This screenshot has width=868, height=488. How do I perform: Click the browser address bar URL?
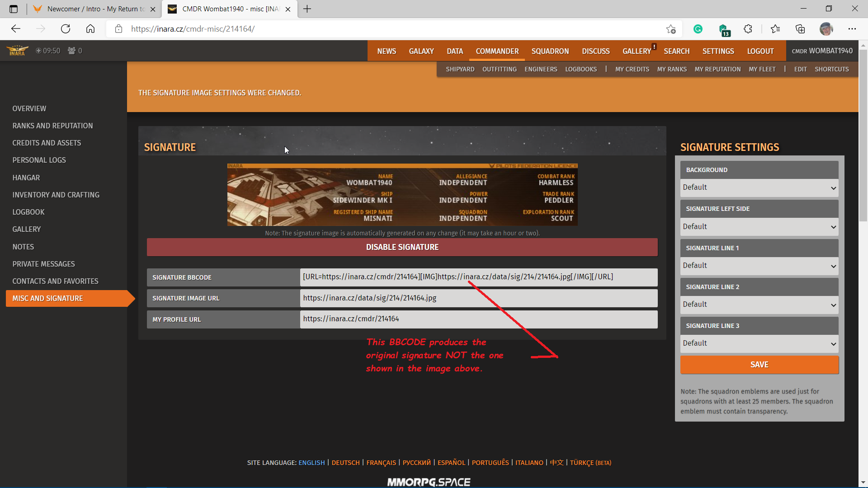[x=193, y=29]
